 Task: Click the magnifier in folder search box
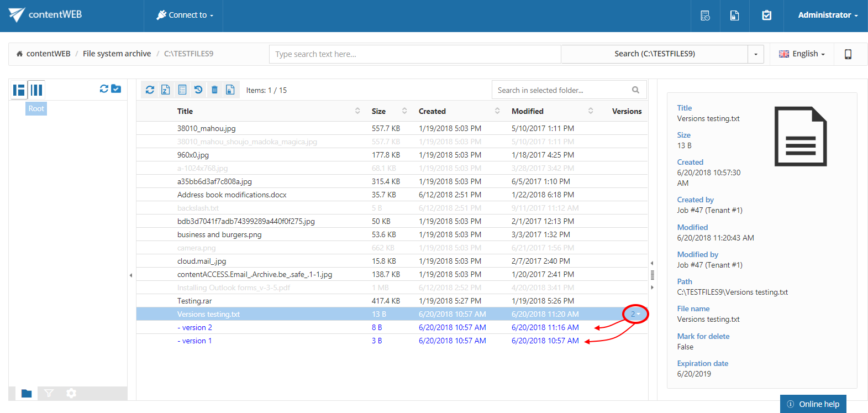coord(635,90)
